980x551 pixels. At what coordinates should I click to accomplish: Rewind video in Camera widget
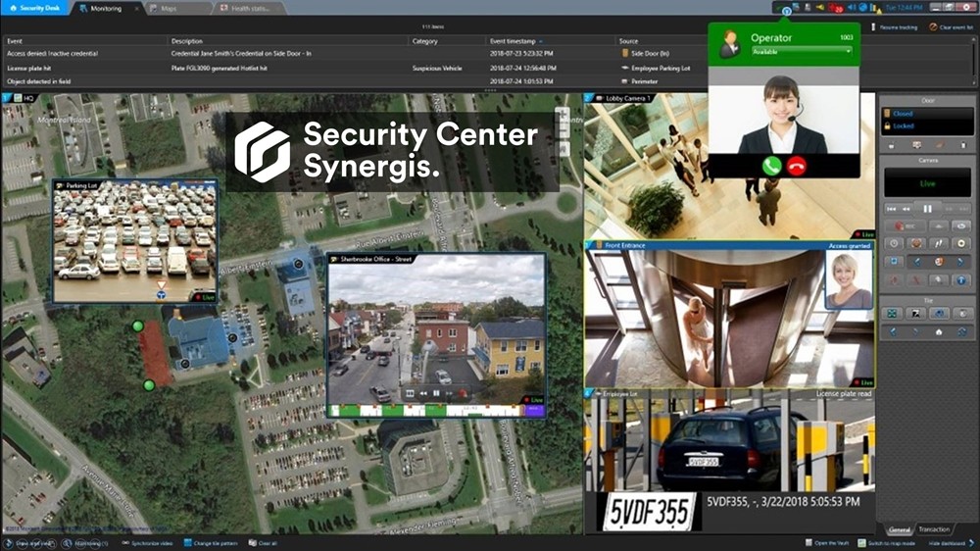click(x=906, y=208)
